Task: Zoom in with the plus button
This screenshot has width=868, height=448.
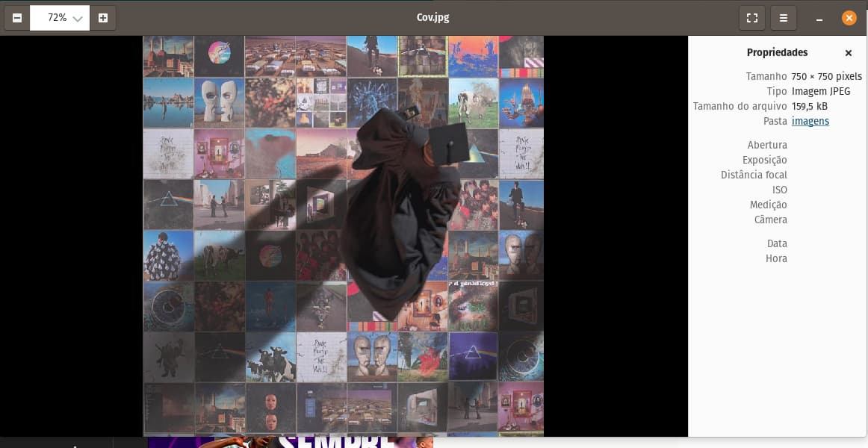Action: click(103, 18)
